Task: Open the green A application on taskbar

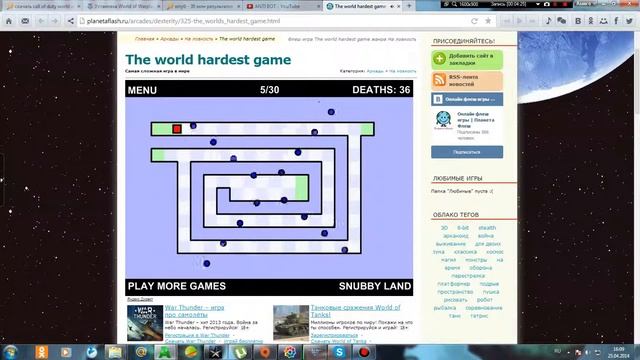Action: point(165,352)
